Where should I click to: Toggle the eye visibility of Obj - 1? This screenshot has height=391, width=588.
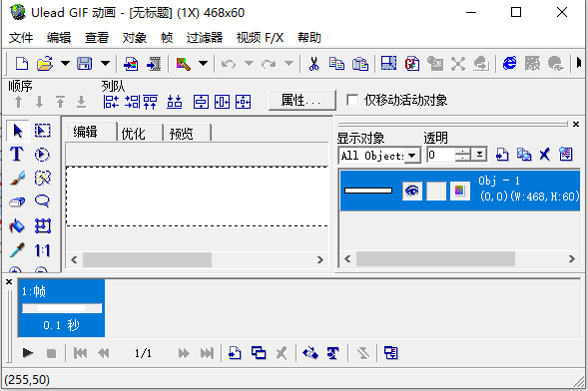[412, 191]
